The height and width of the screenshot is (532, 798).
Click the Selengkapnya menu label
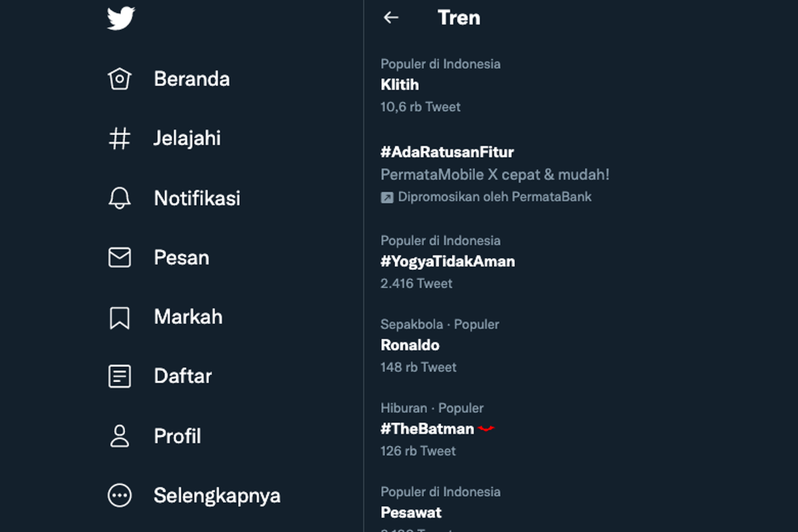tap(217, 495)
